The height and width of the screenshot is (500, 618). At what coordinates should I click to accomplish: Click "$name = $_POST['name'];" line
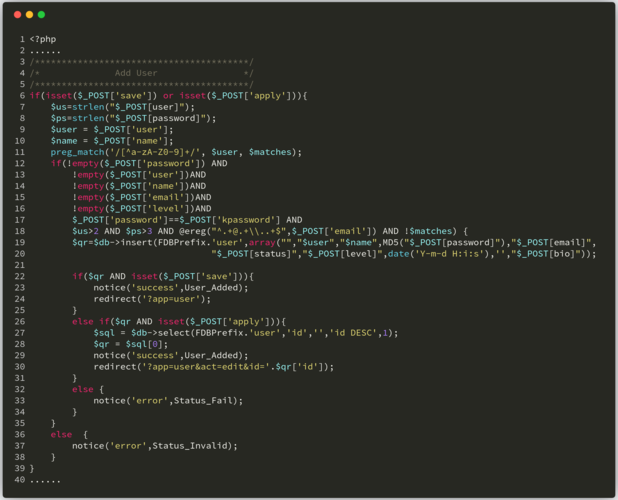pos(112,141)
